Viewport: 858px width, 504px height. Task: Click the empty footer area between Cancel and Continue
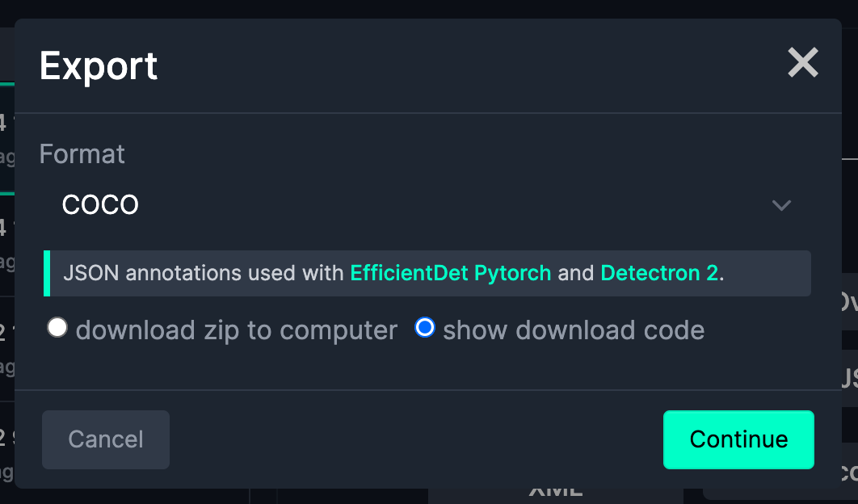tap(416, 439)
